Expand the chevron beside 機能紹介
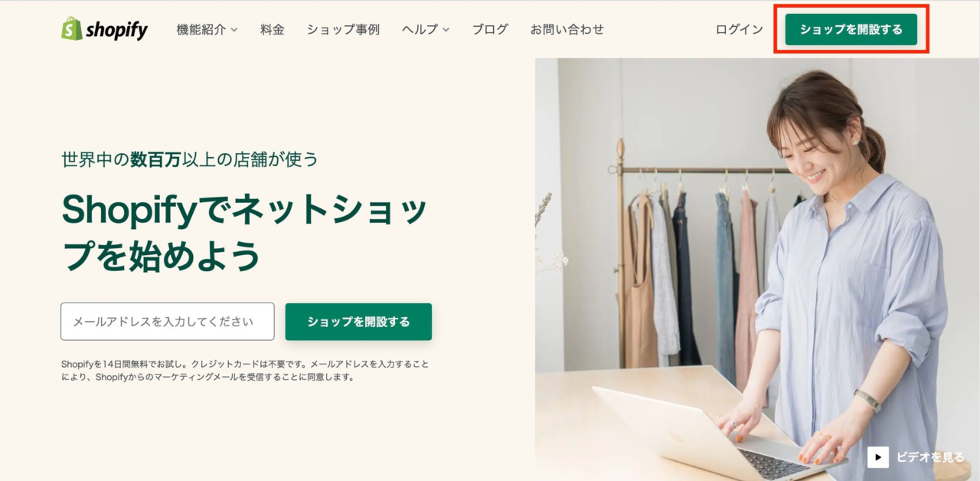980x481 pixels. click(x=234, y=31)
